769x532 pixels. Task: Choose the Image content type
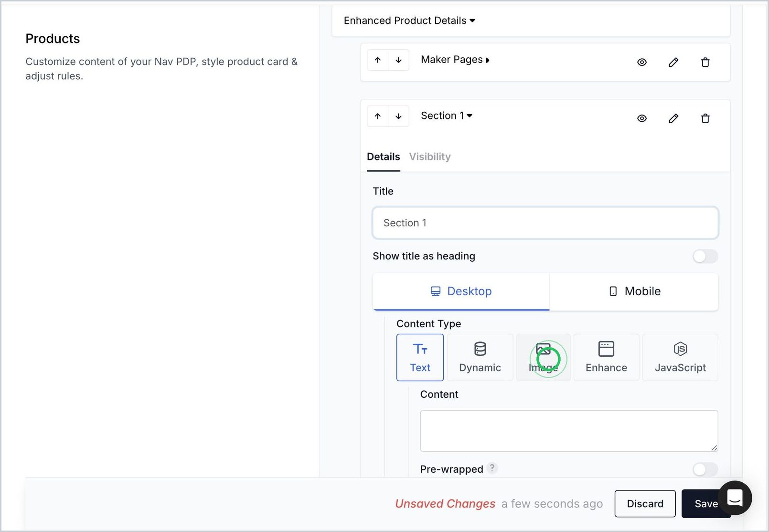[544, 357]
